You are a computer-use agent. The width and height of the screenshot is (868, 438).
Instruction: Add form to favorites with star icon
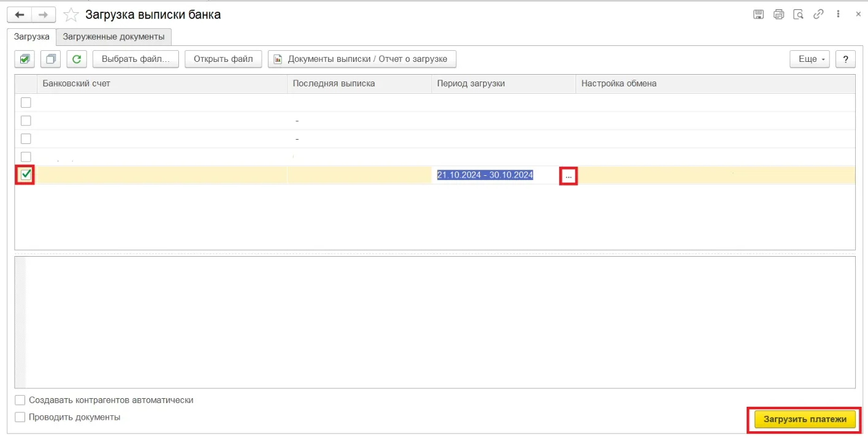[72, 15]
